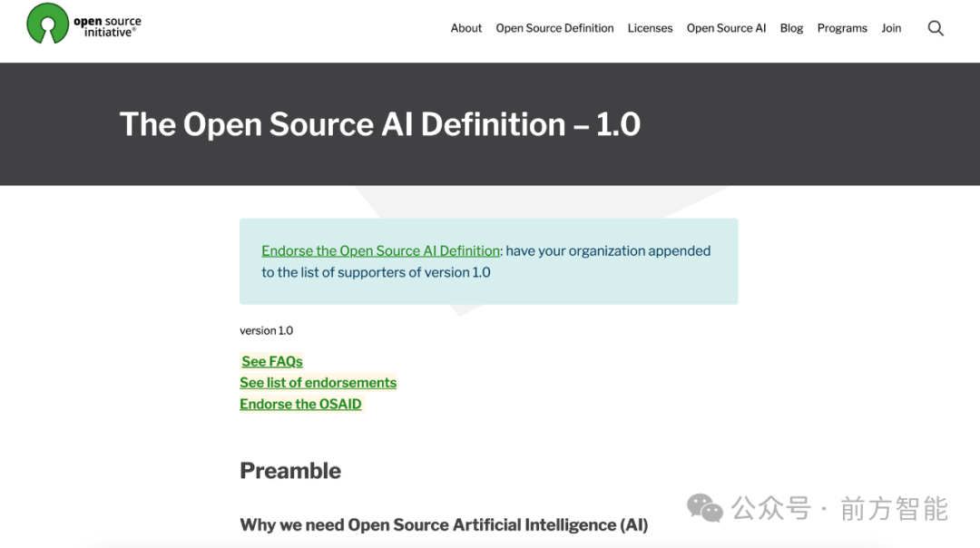Open the Licenses menu item
This screenshot has width=980, height=548.
(650, 28)
